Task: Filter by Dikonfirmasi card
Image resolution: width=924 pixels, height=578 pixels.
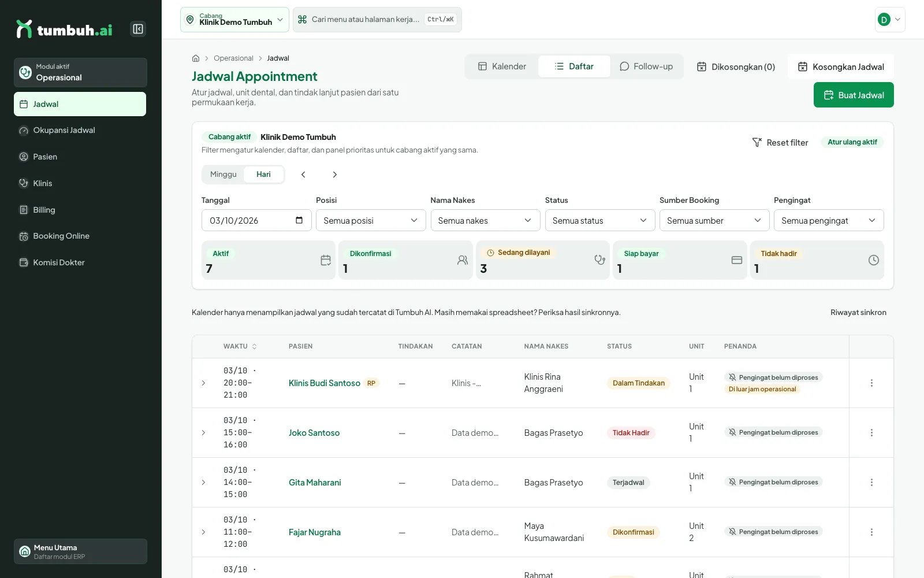Action: [405, 260]
